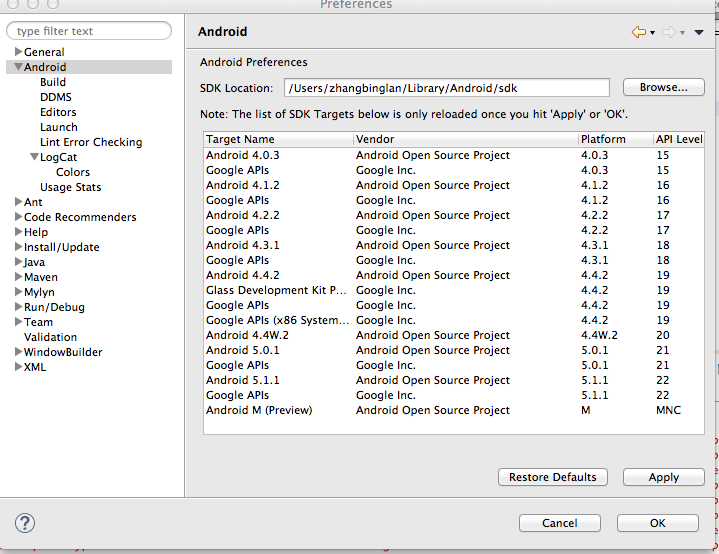Viewport: 719px width, 554px height.
Task: Click the Apply button
Action: [663, 477]
